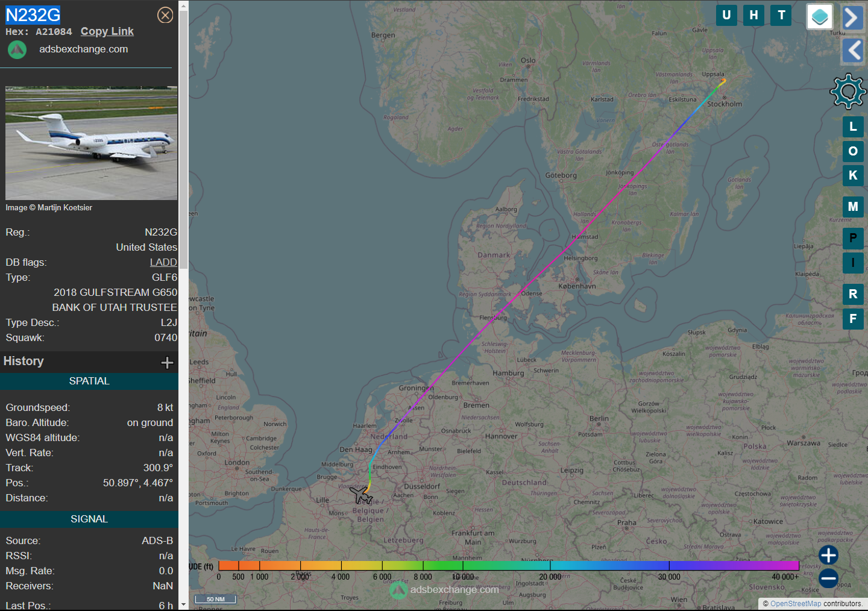Toggle the H map button
868x611 pixels.
coord(753,15)
